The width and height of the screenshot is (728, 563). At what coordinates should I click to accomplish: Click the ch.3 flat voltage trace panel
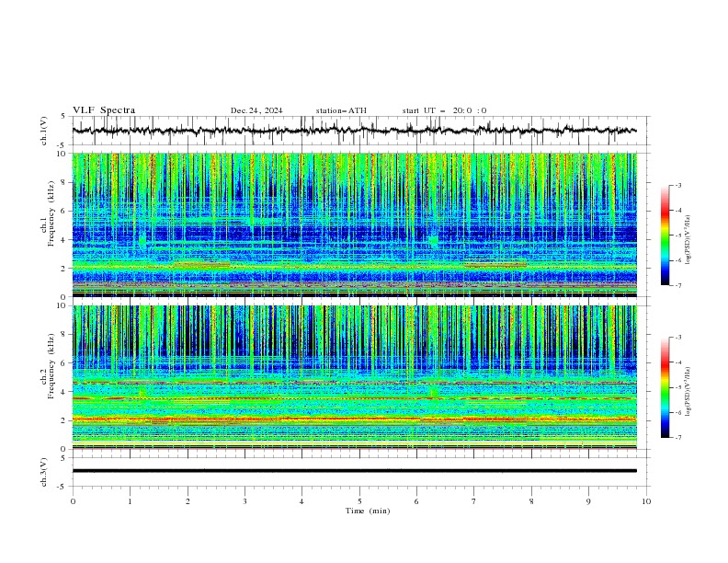point(361,472)
